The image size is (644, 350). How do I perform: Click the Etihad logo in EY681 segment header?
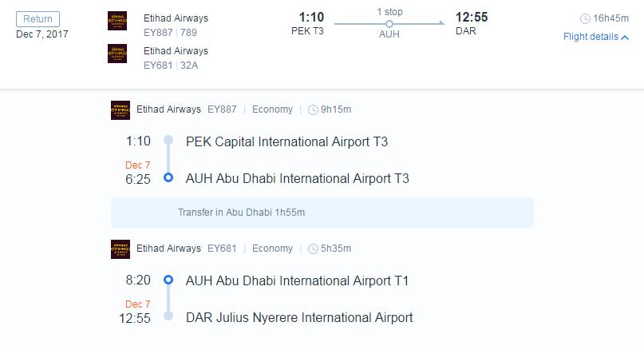click(121, 249)
